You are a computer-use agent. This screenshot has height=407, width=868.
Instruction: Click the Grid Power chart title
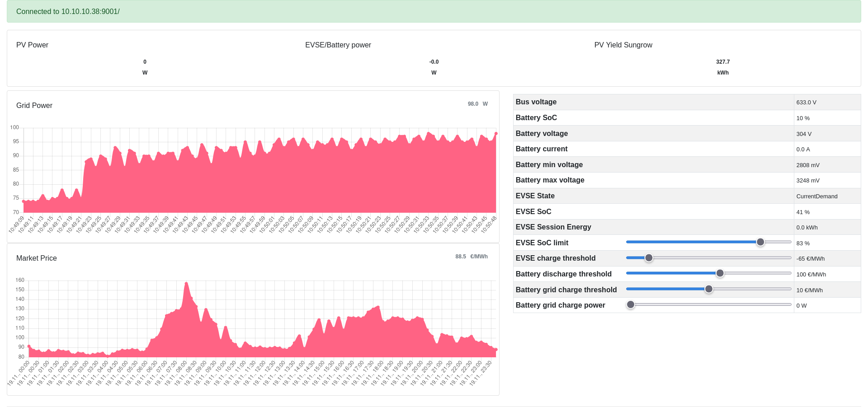coord(34,105)
